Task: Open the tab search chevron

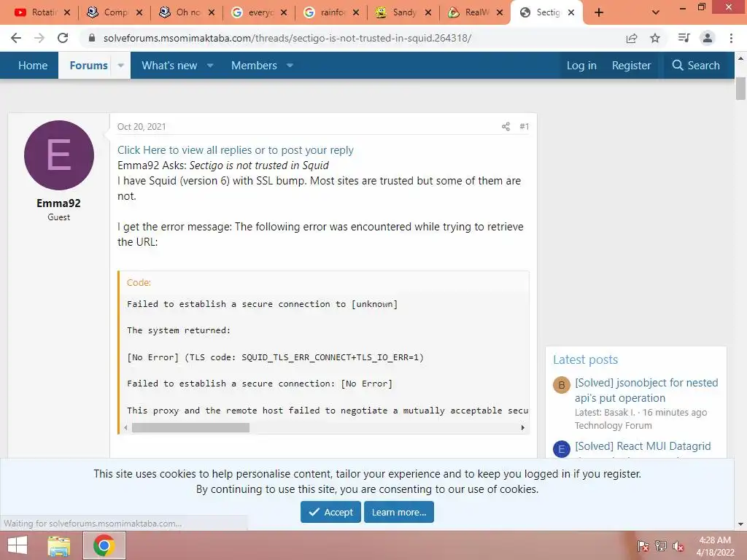Action: 656,12
